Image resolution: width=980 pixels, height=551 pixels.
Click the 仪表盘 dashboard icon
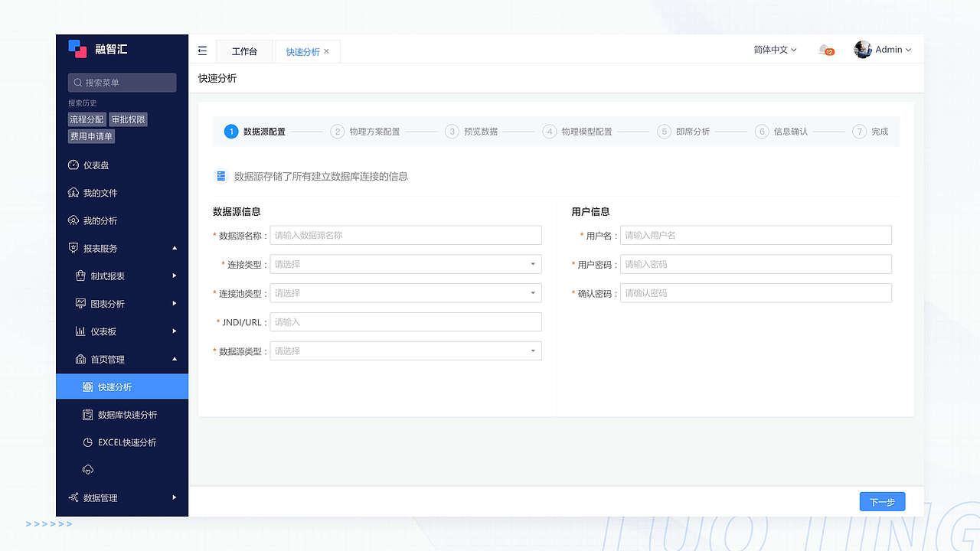73,165
